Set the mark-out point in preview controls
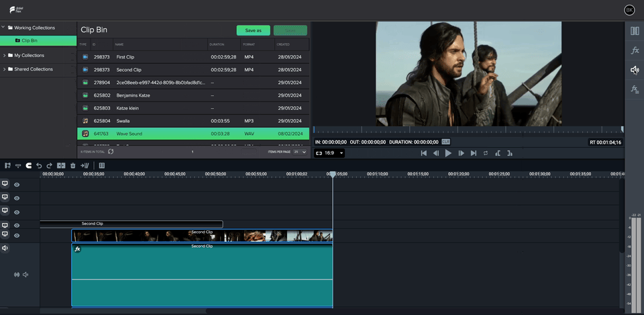Viewport: 644px width, 315px height. [510, 153]
